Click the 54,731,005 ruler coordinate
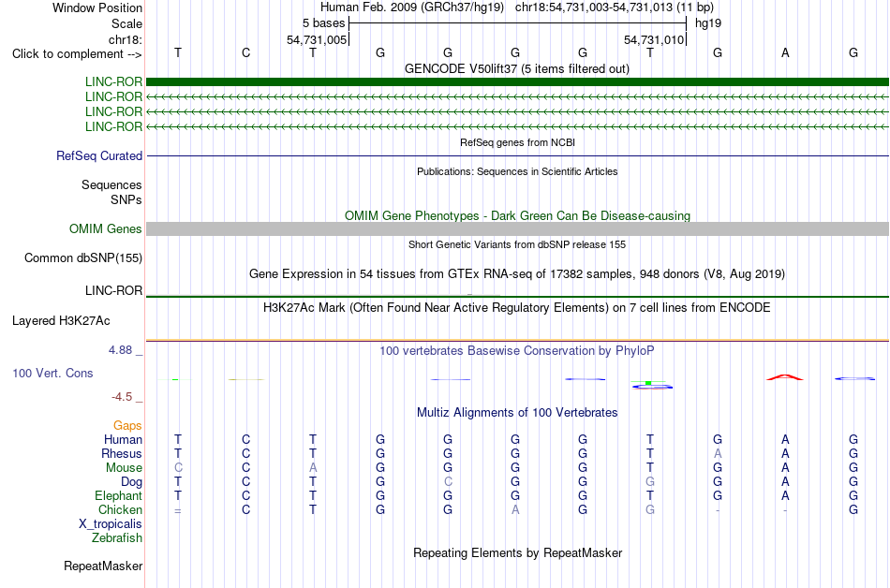This screenshot has width=890, height=588. (317, 39)
